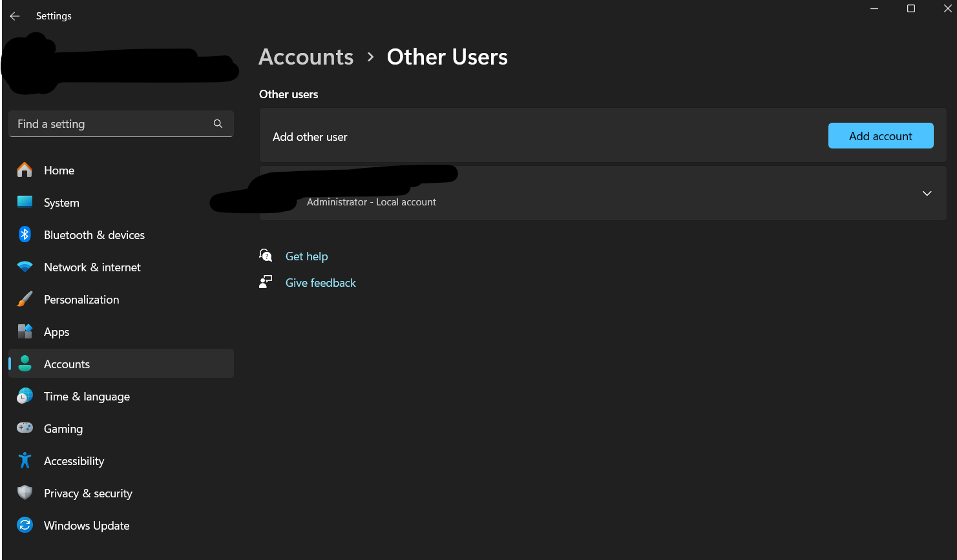Click the Other Users page title
This screenshot has width=957, height=560.
click(447, 57)
